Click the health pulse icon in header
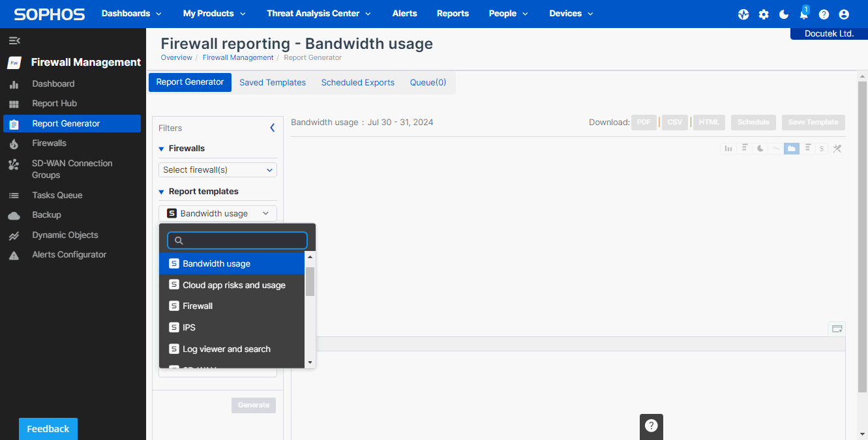 click(743, 14)
